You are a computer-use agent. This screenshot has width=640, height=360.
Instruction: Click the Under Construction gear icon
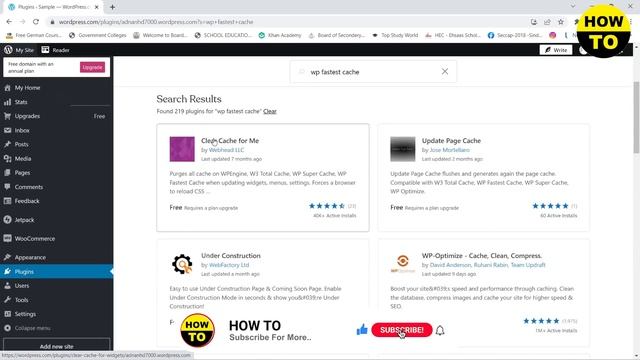coord(182,264)
